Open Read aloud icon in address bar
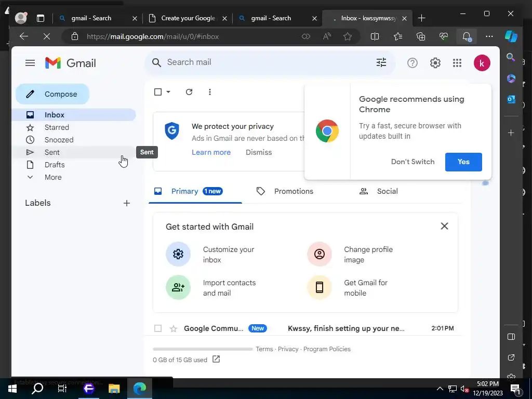The image size is (532, 399). coord(327,36)
